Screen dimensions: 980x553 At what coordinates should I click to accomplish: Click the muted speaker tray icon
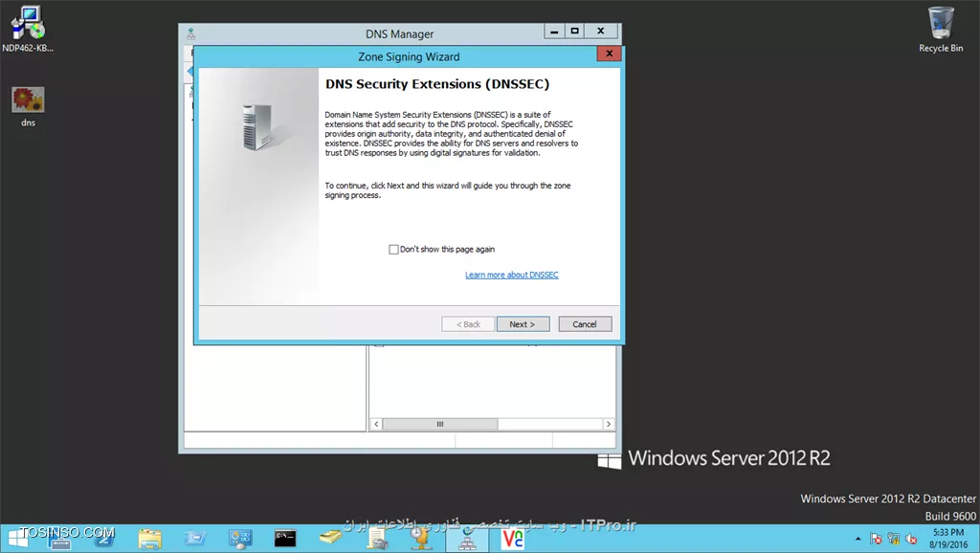tap(911, 539)
